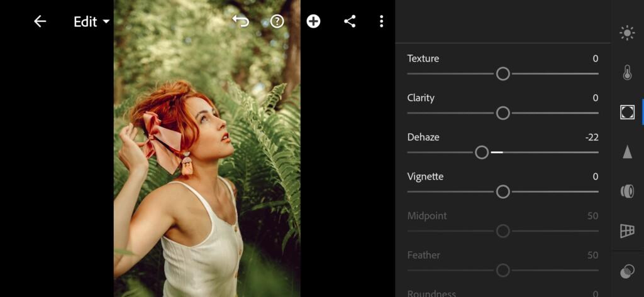Tap the Feather label
Image resolution: width=644 pixels, height=297 pixels.
pyautogui.click(x=423, y=255)
